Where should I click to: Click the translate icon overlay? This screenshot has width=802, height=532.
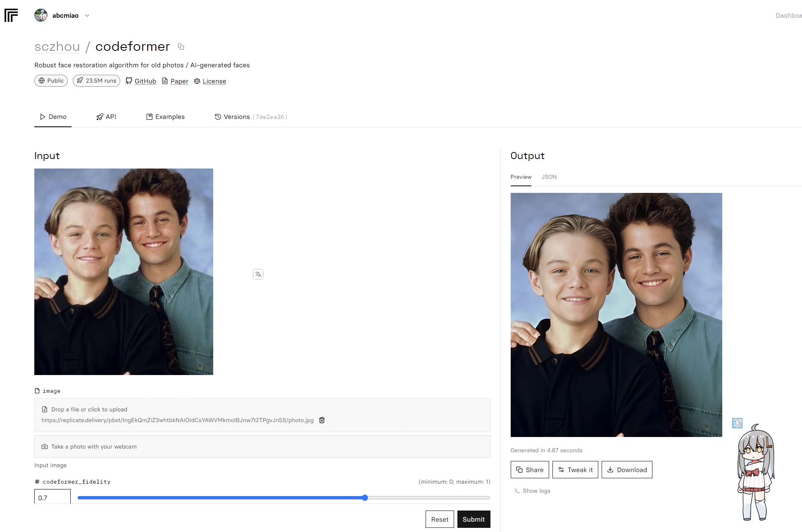pyautogui.click(x=258, y=274)
